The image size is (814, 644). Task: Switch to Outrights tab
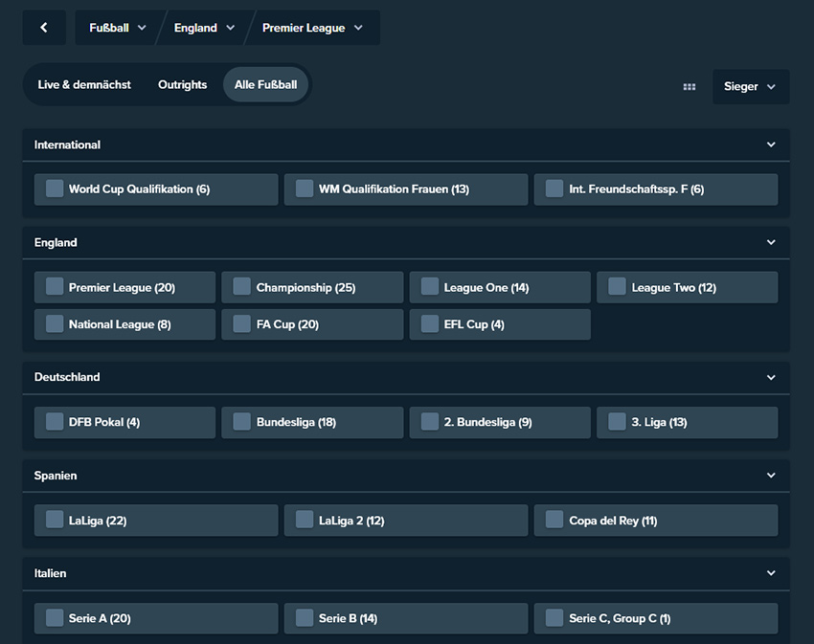[182, 84]
